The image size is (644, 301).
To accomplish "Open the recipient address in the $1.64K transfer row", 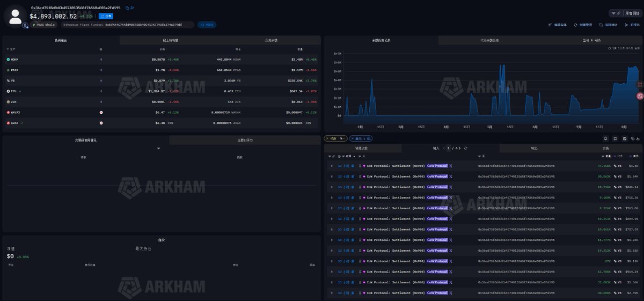I will click(x=516, y=176).
